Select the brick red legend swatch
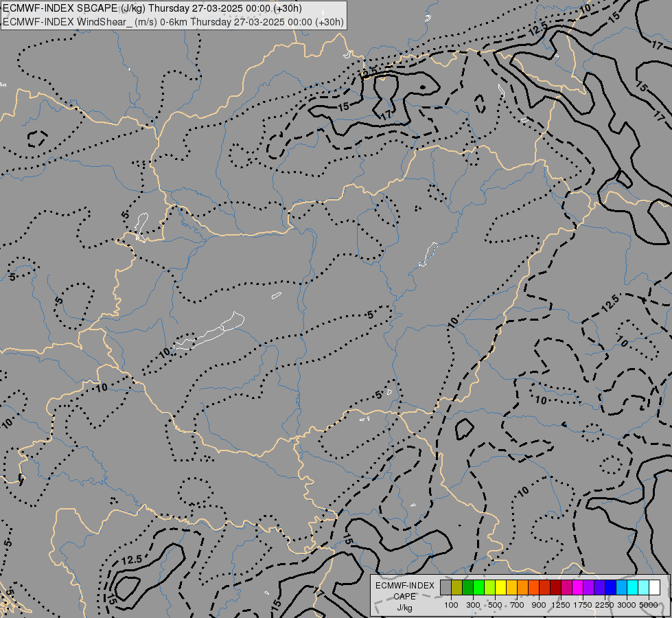The image size is (672, 618). [544, 588]
